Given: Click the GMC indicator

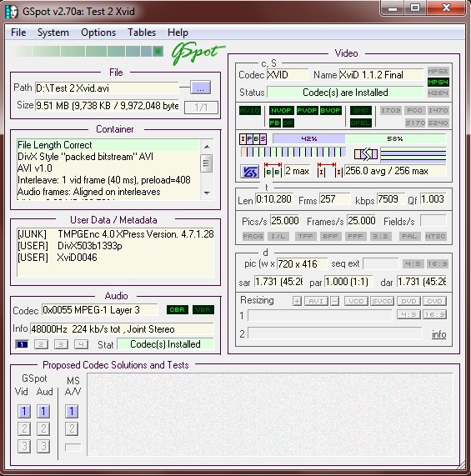Looking at the screenshot, I should [x=361, y=110].
